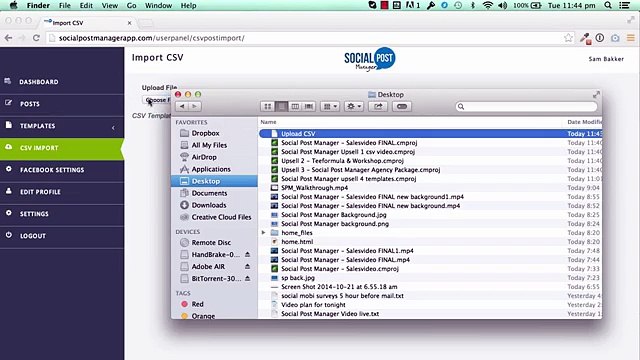Open Spotlight search in menu bar
Screen dimensions: 640x360
[608, 5]
